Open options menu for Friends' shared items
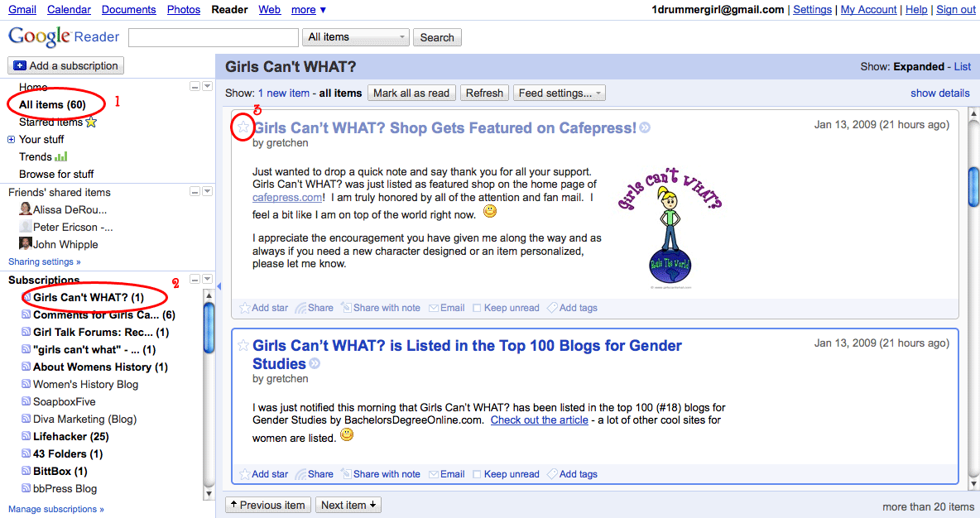Image resolution: width=980 pixels, height=518 pixels. [208, 191]
